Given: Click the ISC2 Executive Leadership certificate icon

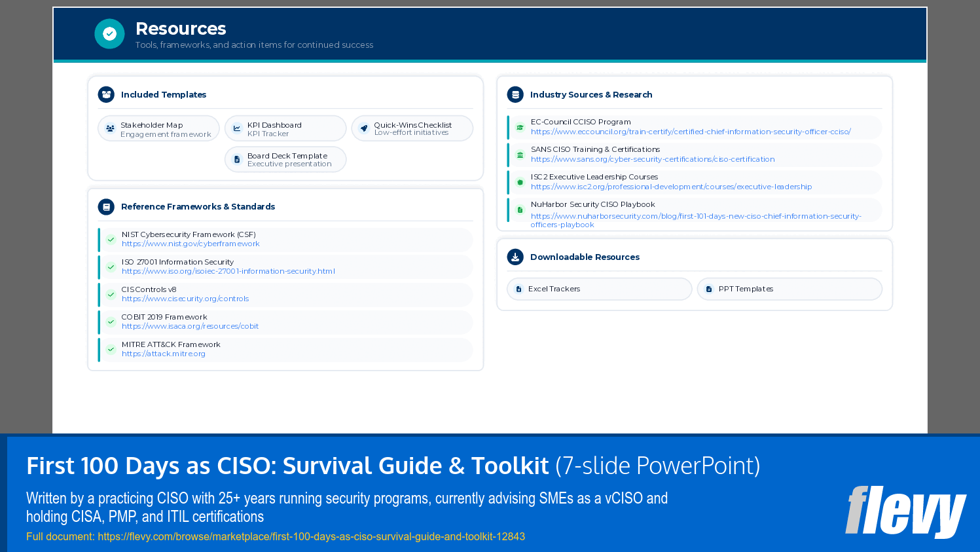Looking at the screenshot, I should click(520, 182).
